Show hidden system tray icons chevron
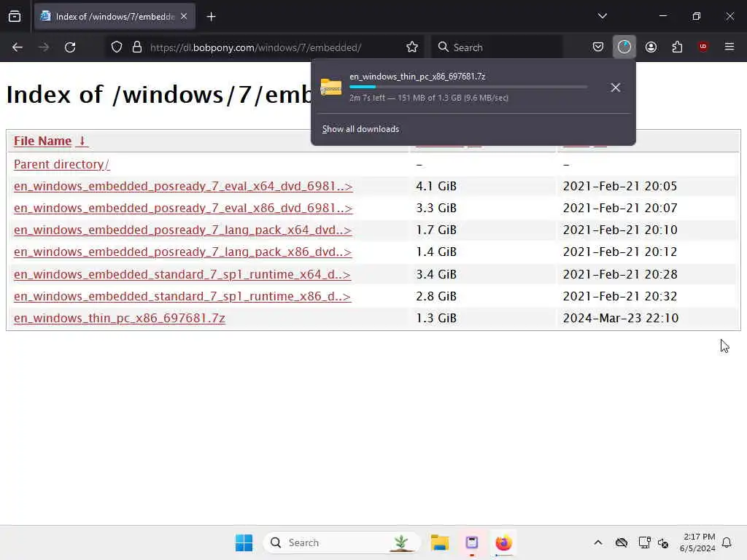 click(598, 542)
